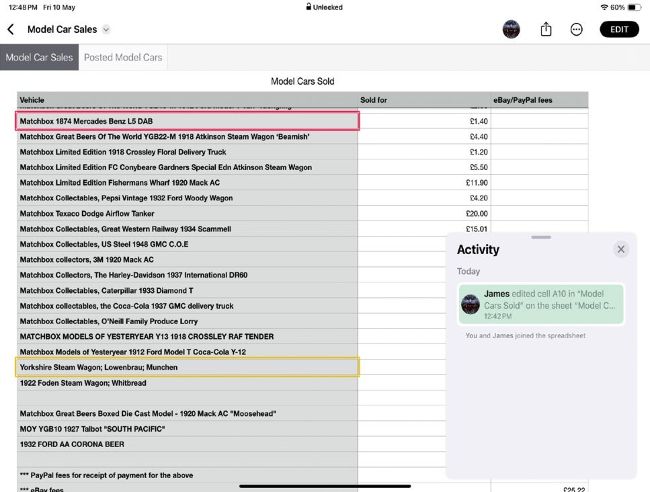The width and height of the screenshot is (650, 492).
Task: Tap the Wi-Fi status icon
Action: click(x=604, y=7)
